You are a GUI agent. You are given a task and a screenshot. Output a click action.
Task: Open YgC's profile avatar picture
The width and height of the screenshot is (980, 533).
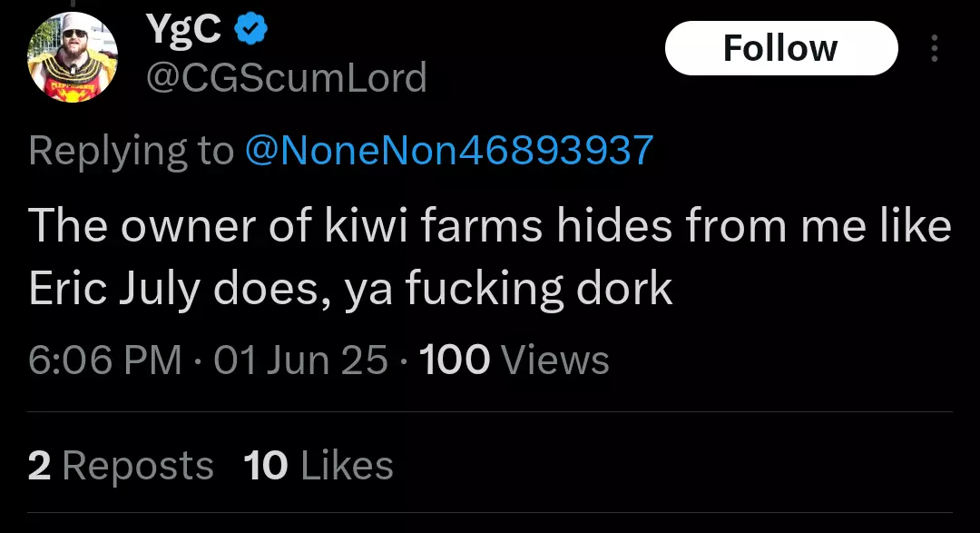tap(73, 57)
